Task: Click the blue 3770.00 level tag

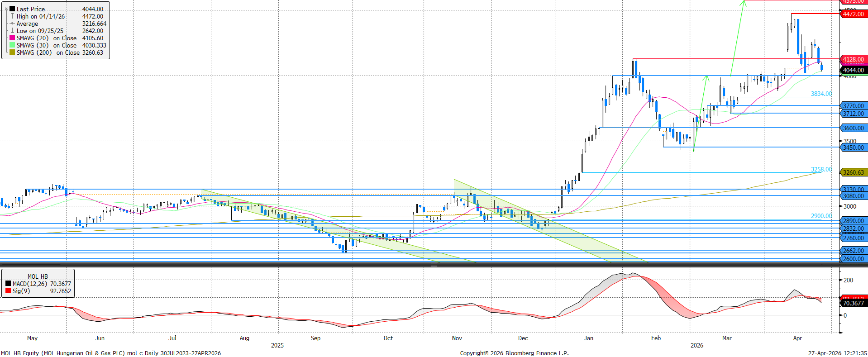Action: tap(853, 106)
